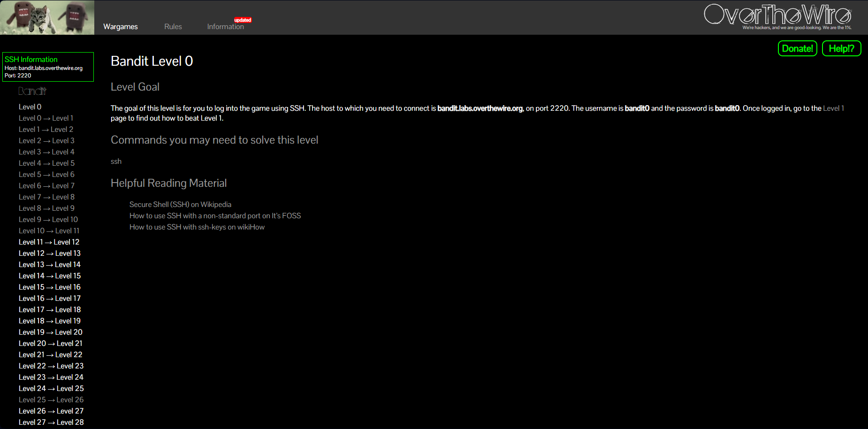
Task: Go to Level 0 → Level 1
Action: (x=46, y=118)
